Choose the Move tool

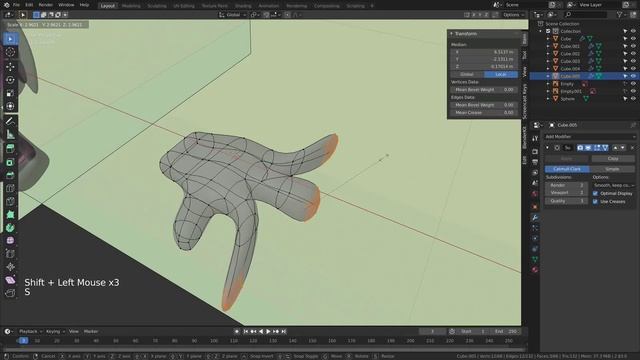pos(10,66)
